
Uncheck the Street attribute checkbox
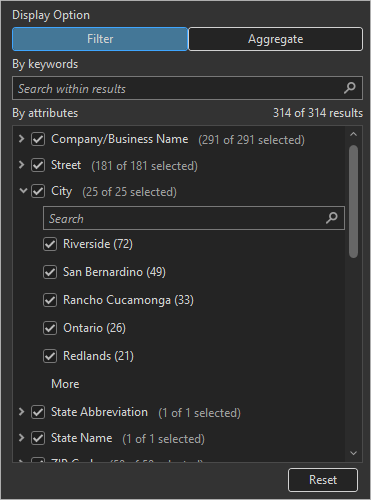pos(38,165)
